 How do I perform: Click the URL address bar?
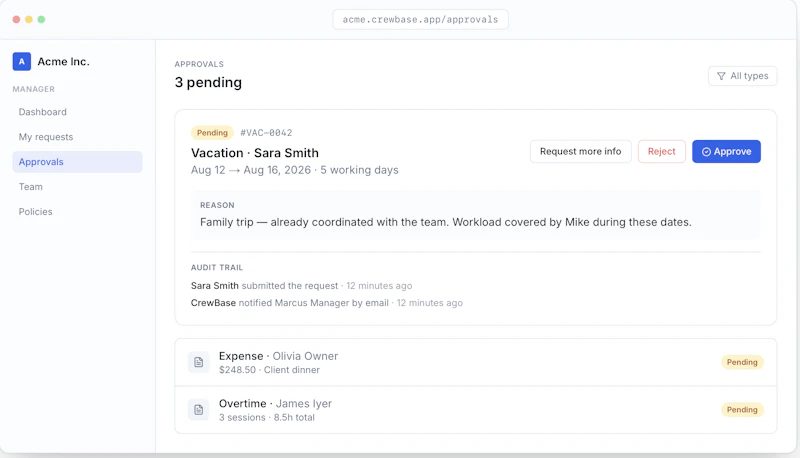click(420, 19)
